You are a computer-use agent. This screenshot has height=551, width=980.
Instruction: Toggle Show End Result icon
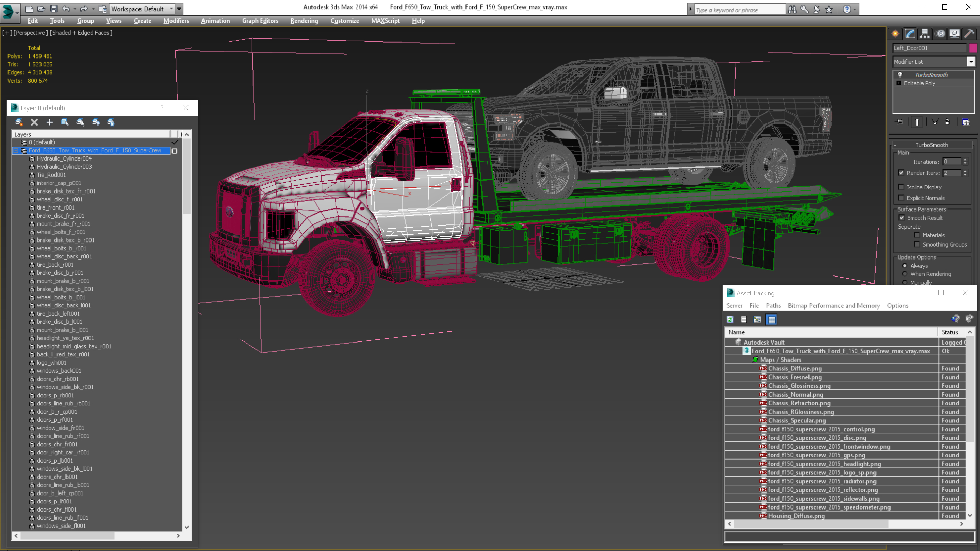[x=917, y=122]
